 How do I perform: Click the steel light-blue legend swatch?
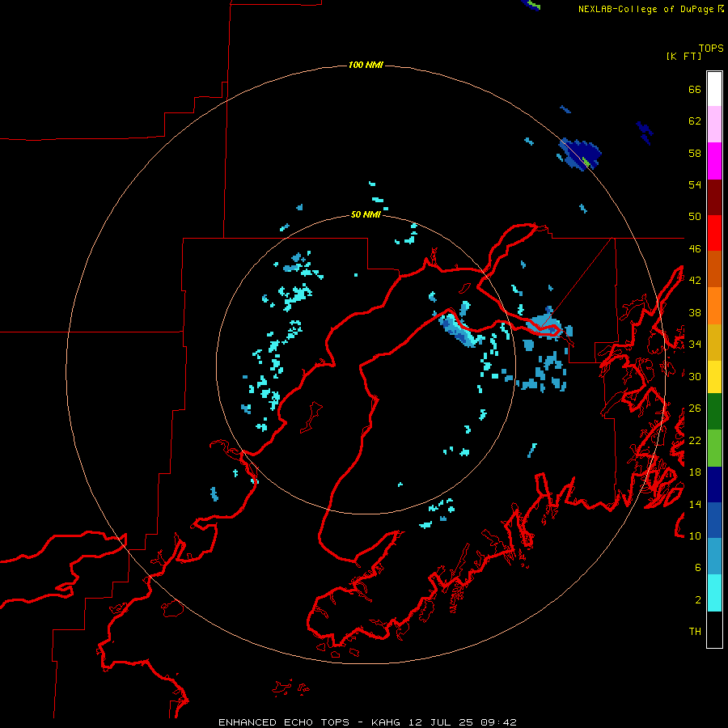tap(714, 557)
